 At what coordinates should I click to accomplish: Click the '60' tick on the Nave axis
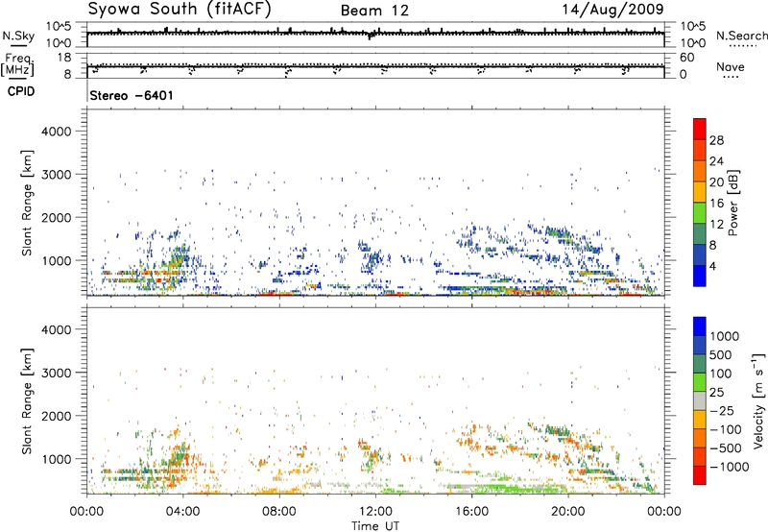(x=686, y=58)
